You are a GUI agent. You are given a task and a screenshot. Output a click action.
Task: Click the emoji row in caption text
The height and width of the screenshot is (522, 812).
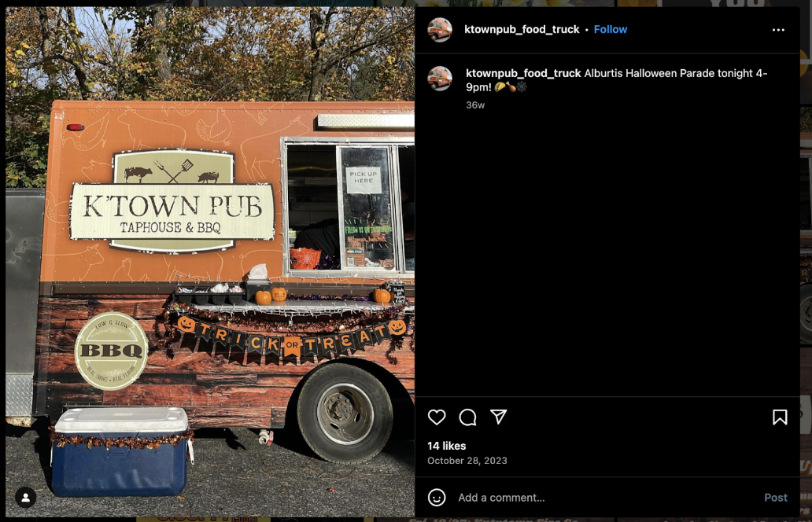511,87
